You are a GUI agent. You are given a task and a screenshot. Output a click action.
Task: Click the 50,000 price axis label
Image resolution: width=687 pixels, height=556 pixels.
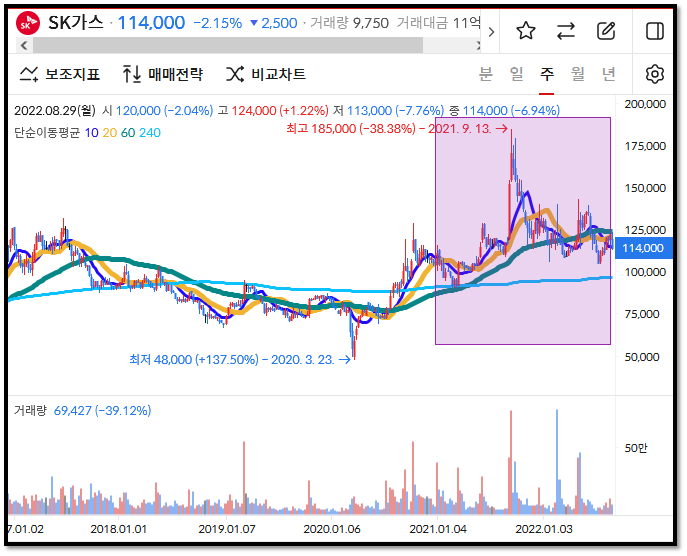click(642, 357)
